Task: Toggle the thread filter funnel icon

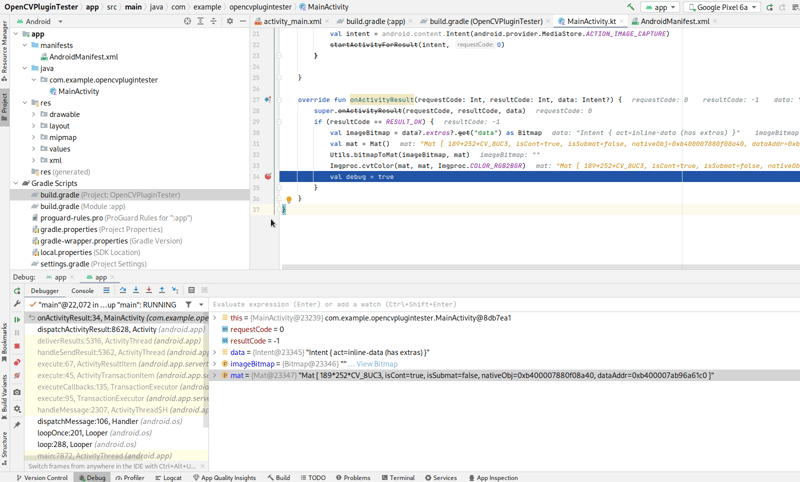Action: 188,305
